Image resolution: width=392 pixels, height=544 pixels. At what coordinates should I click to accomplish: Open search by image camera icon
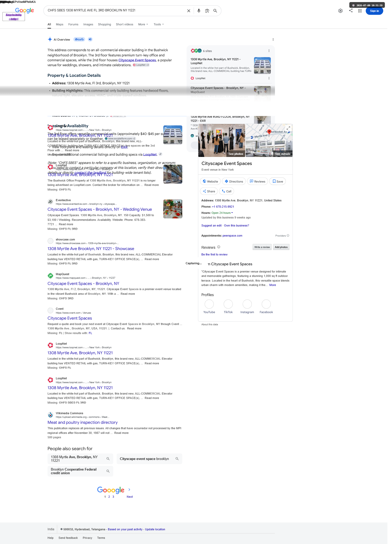click(207, 11)
